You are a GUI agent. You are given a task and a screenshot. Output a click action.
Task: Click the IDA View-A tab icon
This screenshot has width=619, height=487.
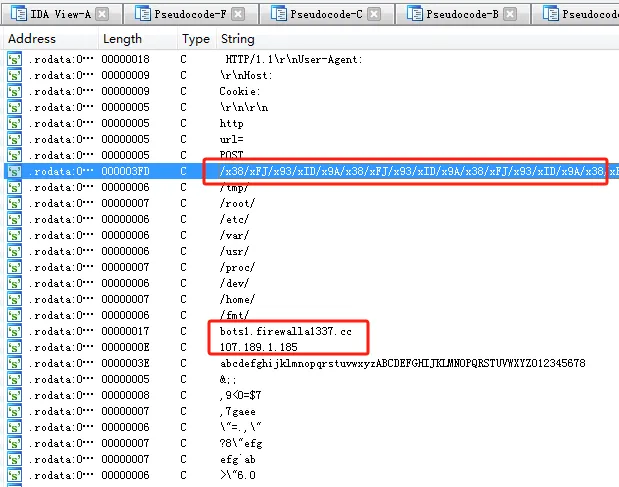click(x=19, y=15)
